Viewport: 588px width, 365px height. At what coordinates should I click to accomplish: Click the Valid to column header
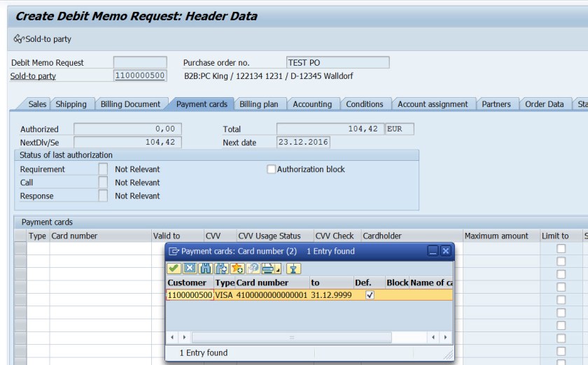pyautogui.click(x=177, y=236)
